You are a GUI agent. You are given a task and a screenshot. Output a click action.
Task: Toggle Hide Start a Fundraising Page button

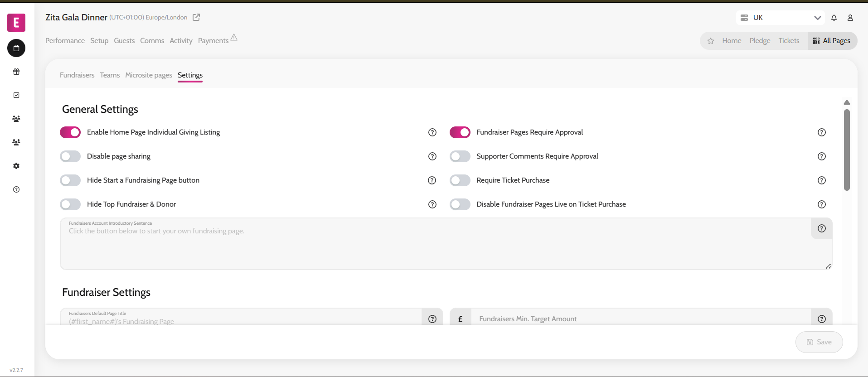pos(70,180)
